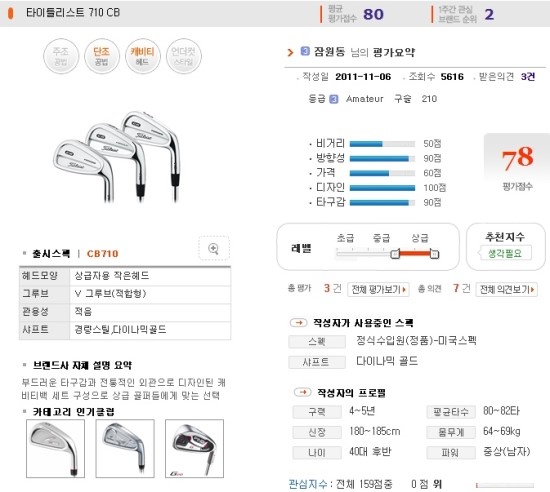
Task: Click the Titleist 710 CB irons image
Action: coord(116,157)
